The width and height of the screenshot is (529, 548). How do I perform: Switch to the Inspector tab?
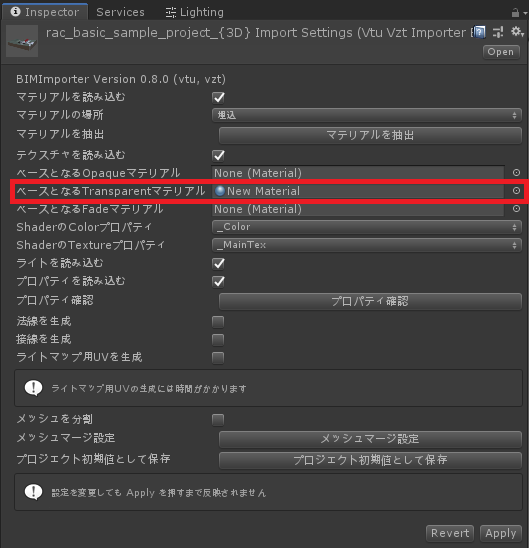coord(45,12)
